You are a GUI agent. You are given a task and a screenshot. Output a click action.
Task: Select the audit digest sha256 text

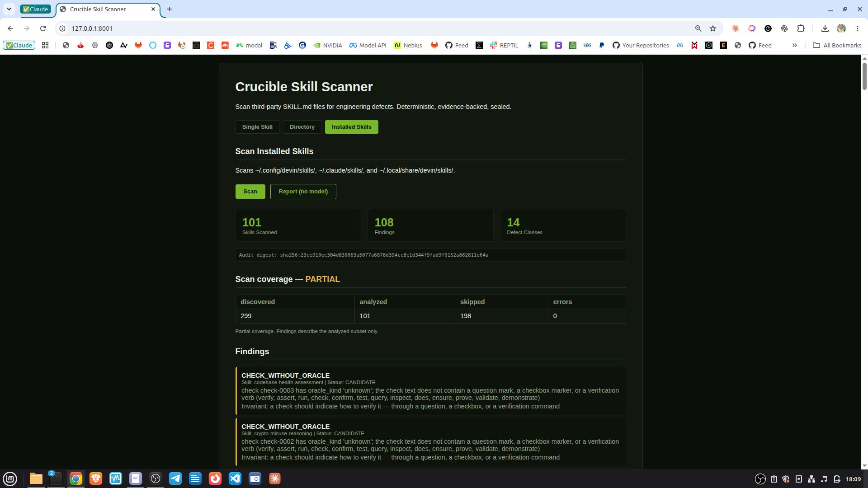click(x=363, y=255)
